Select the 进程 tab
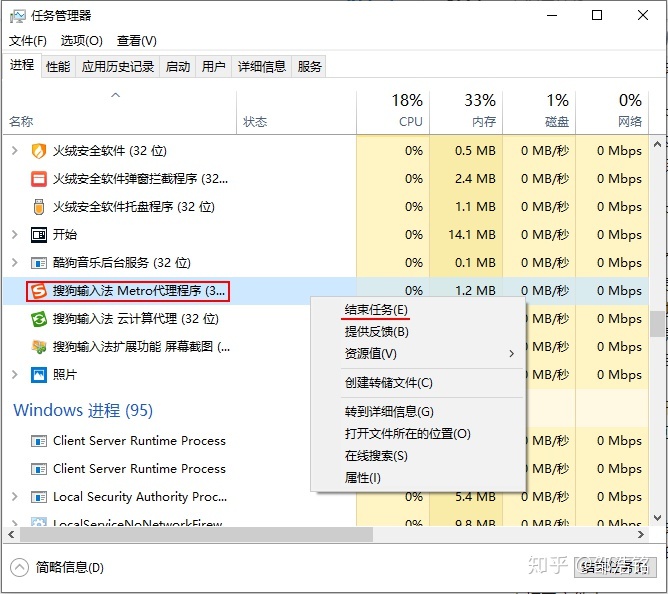The width and height of the screenshot is (668, 594). pos(22,65)
